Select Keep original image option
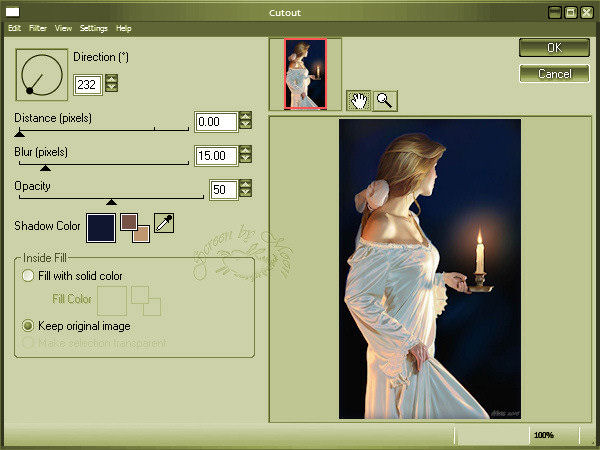This screenshot has height=450, width=600. 28,325
